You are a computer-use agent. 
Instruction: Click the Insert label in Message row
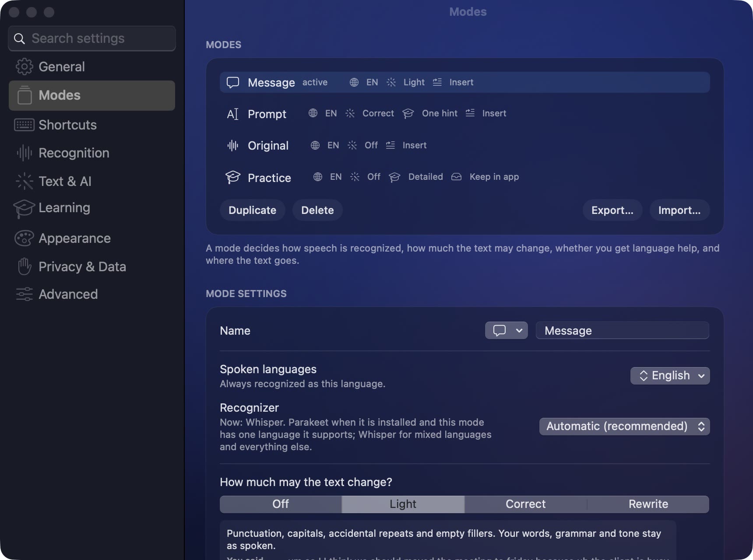coord(461,82)
